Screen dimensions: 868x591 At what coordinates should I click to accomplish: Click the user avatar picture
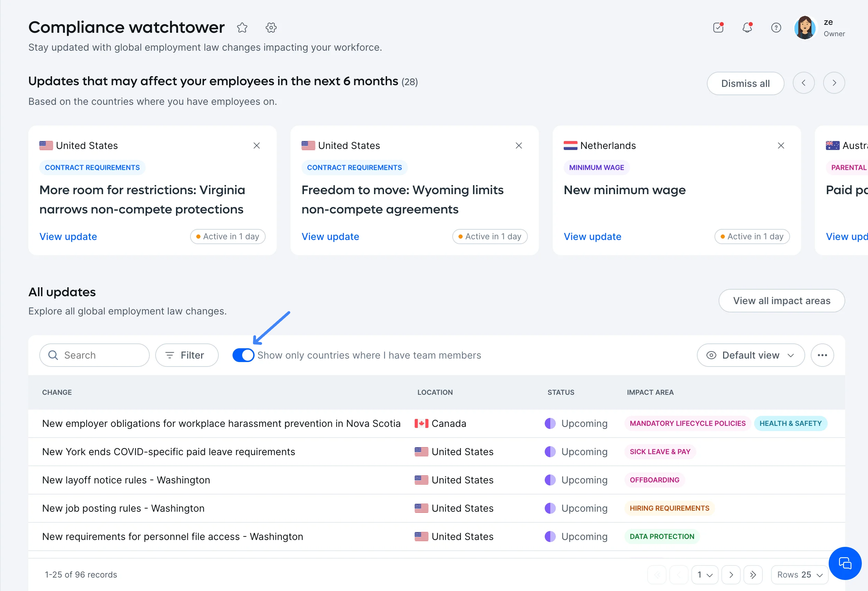pyautogui.click(x=805, y=28)
